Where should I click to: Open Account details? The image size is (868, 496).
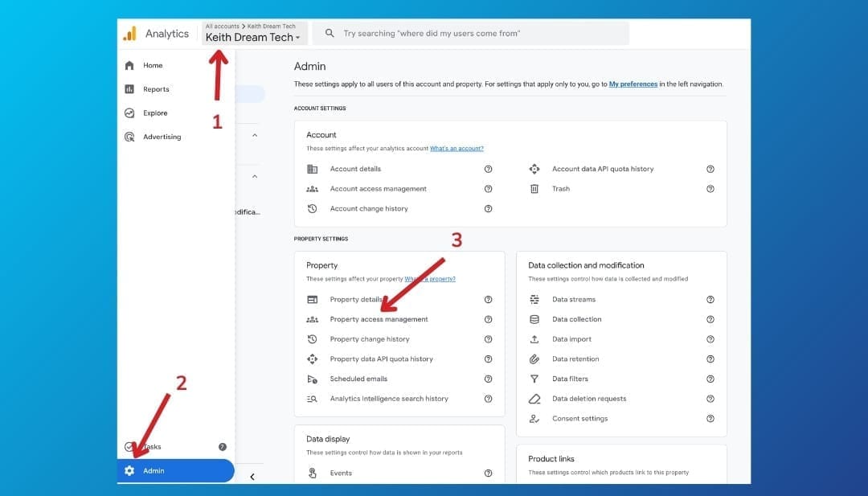pos(355,169)
